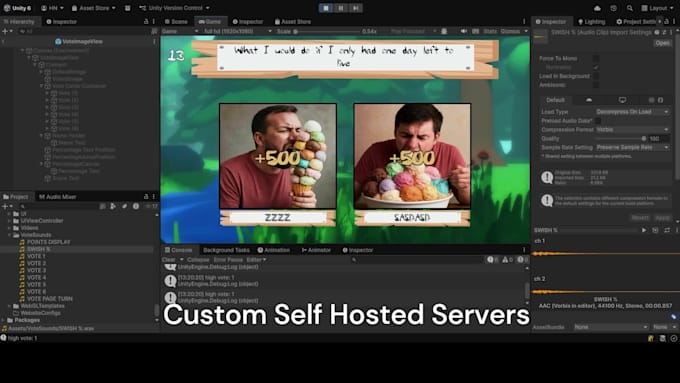680x383 pixels.
Task: Switch to the Project Settings tab
Action: 636,21
